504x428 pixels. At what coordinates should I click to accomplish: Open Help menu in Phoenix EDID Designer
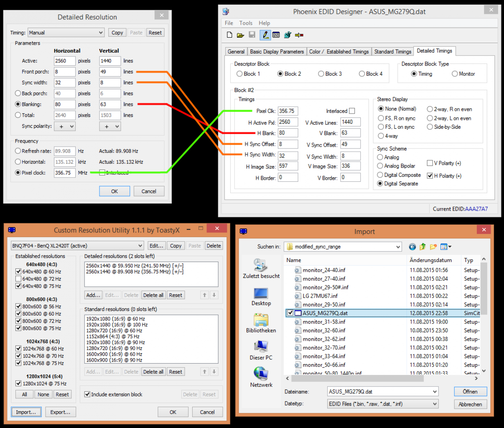[264, 23]
